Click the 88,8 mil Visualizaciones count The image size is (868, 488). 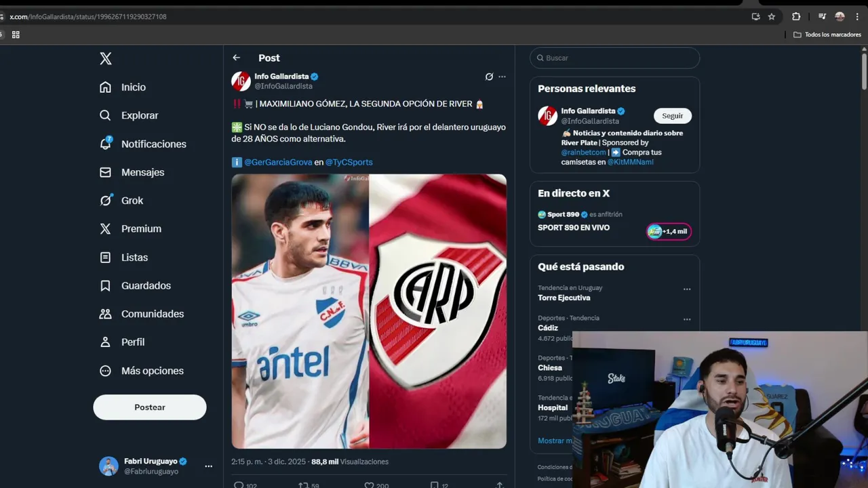(x=350, y=462)
